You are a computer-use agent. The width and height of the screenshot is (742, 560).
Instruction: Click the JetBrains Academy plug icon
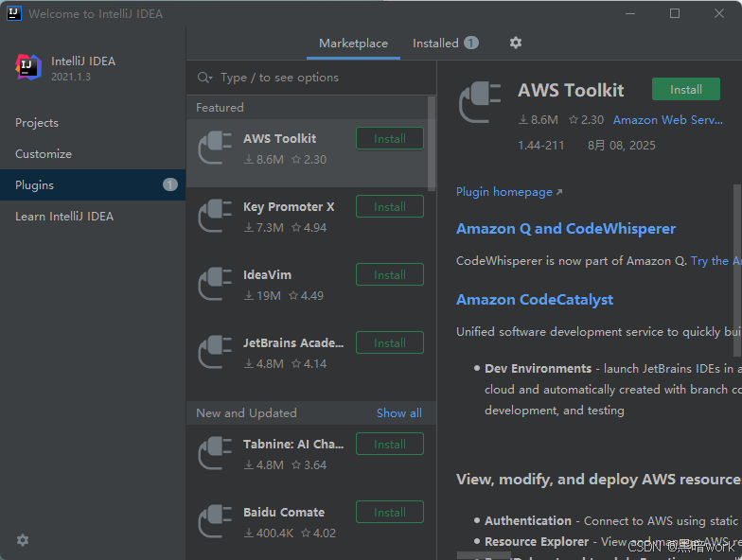tap(216, 352)
